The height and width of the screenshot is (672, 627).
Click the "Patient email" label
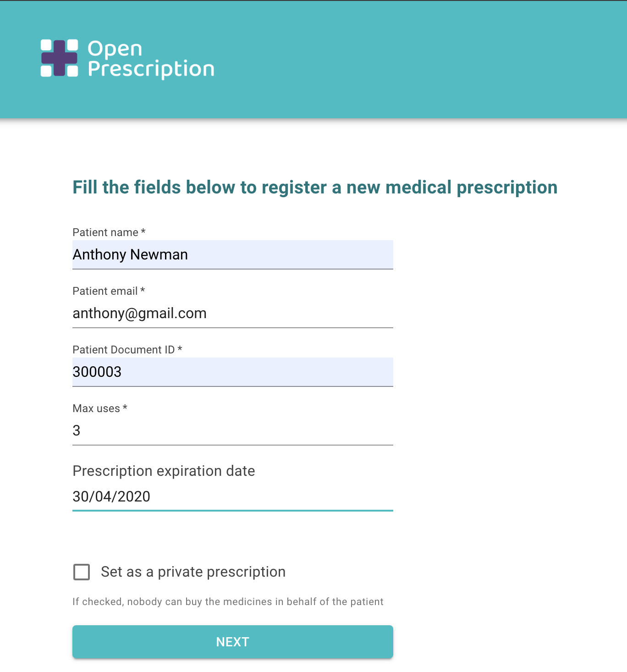[x=105, y=291]
